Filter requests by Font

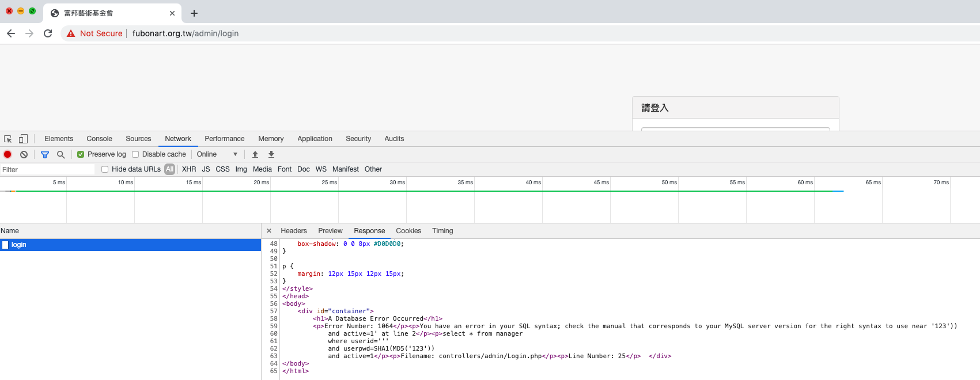coord(285,169)
